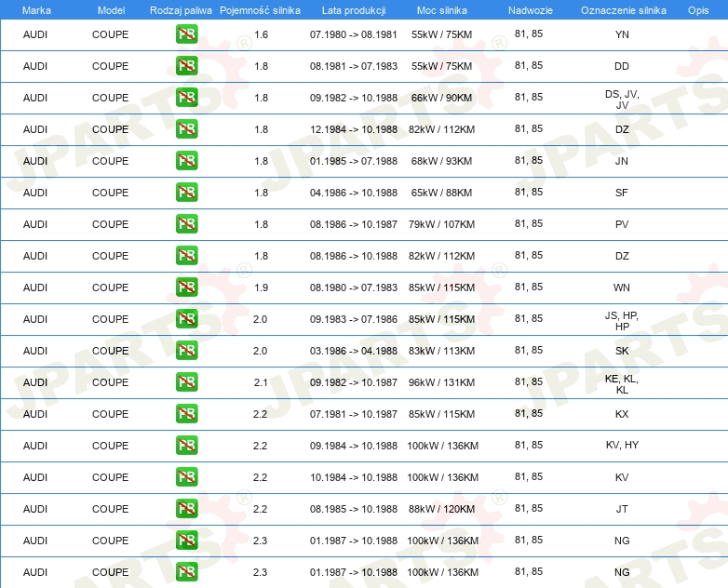Image resolution: width=728 pixels, height=588 pixels.
Task: Click engine capacity 1.6 in the YN row
Action: coord(261,34)
